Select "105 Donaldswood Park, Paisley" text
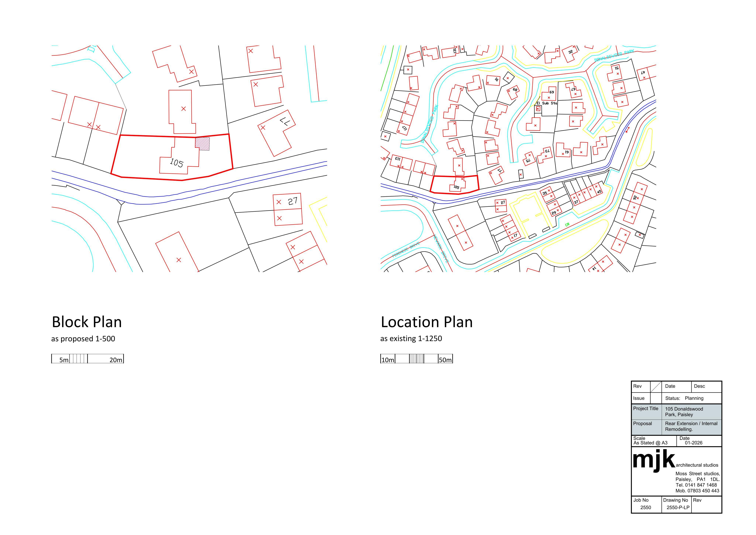The image size is (756, 535). [x=684, y=412]
